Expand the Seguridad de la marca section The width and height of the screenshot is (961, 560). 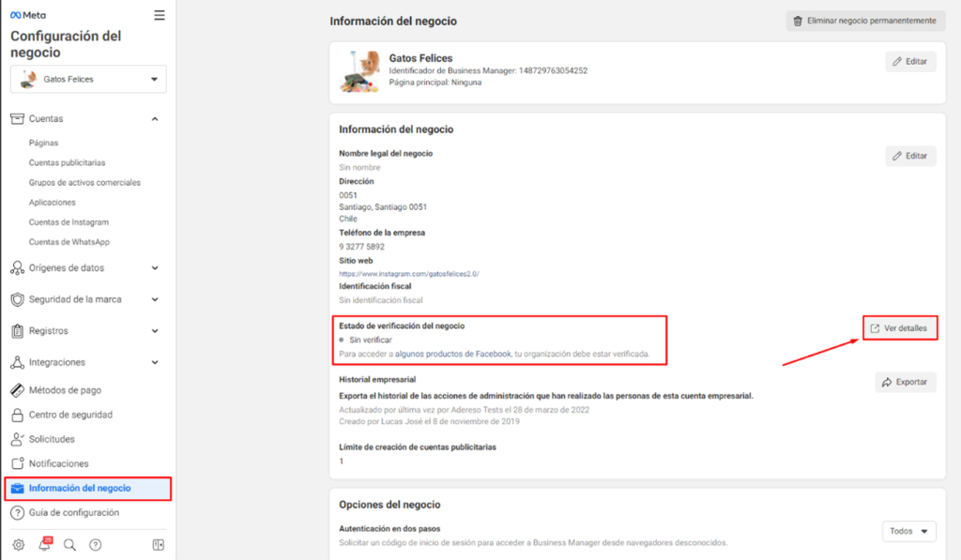(x=155, y=299)
